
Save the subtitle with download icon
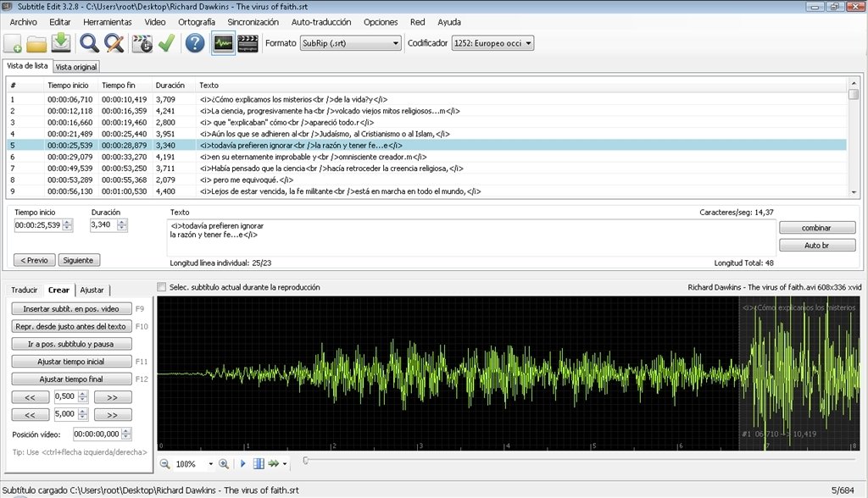point(61,43)
